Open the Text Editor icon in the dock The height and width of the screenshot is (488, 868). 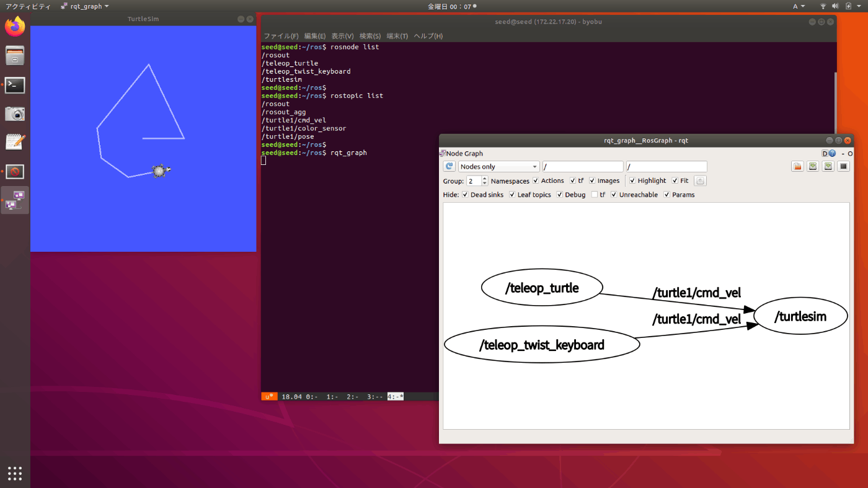(x=15, y=142)
